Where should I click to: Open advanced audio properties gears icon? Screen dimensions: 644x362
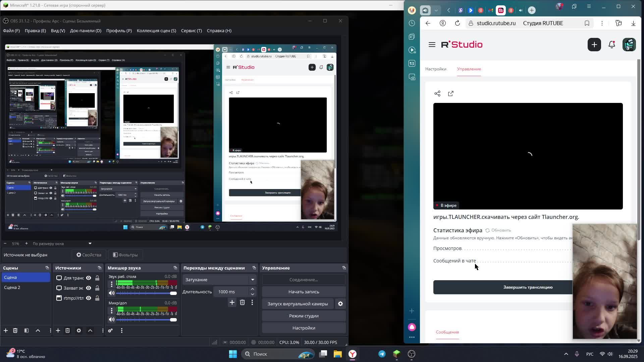110,330
